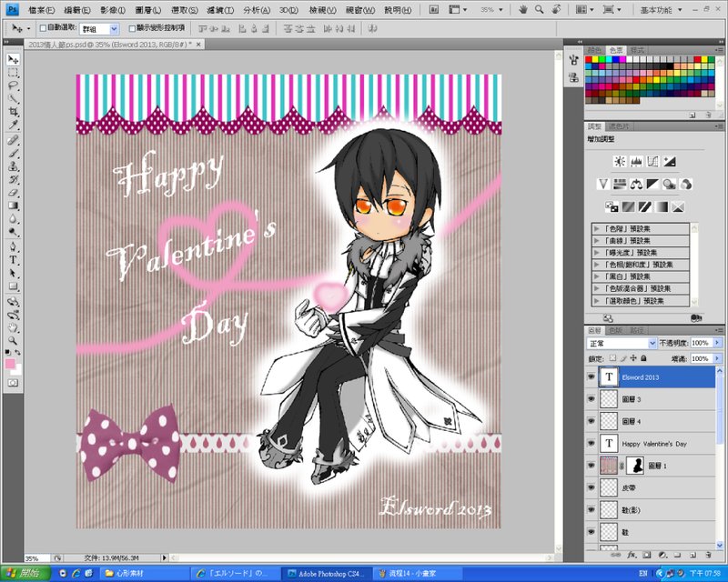Enable the auto-select checkbox
This screenshot has width=728, height=582.
click(43, 28)
